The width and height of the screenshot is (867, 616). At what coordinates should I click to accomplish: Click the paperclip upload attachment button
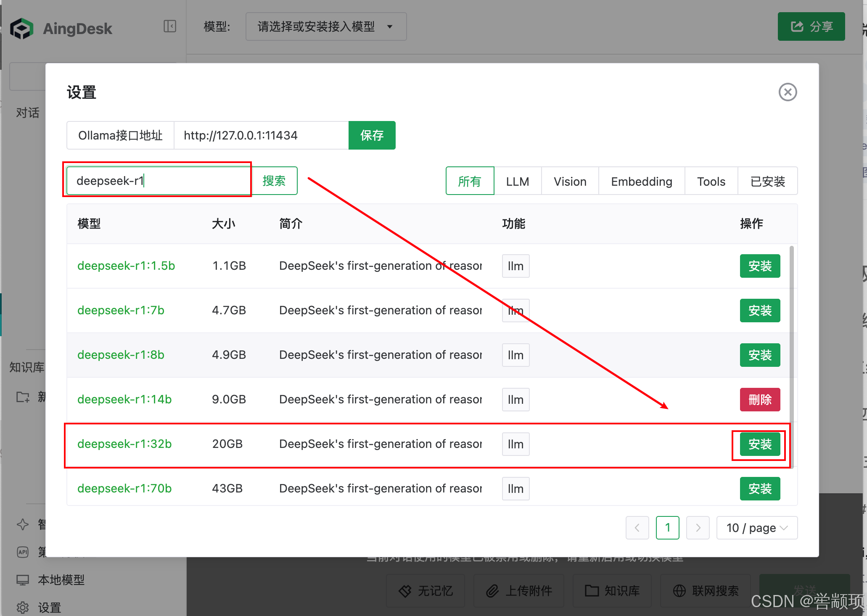[x=518, y=590]
